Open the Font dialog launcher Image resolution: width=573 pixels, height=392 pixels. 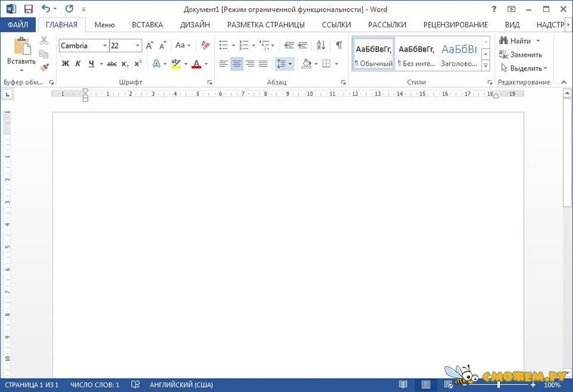click(209, 83)
